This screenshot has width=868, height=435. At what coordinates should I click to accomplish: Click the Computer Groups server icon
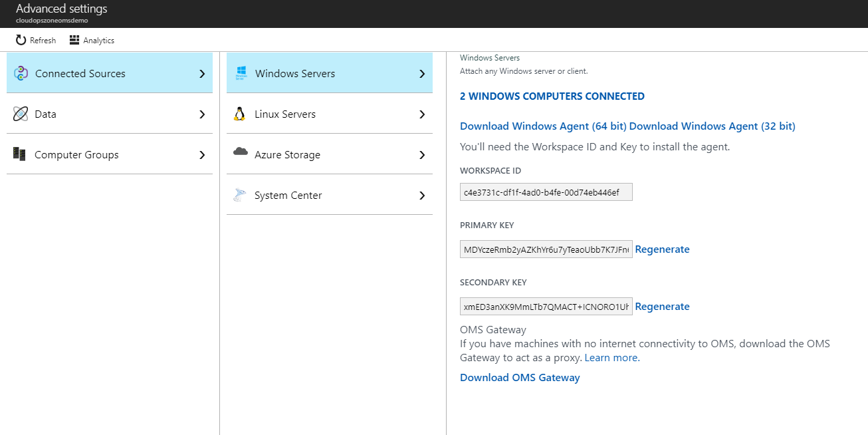pos(20,154)
